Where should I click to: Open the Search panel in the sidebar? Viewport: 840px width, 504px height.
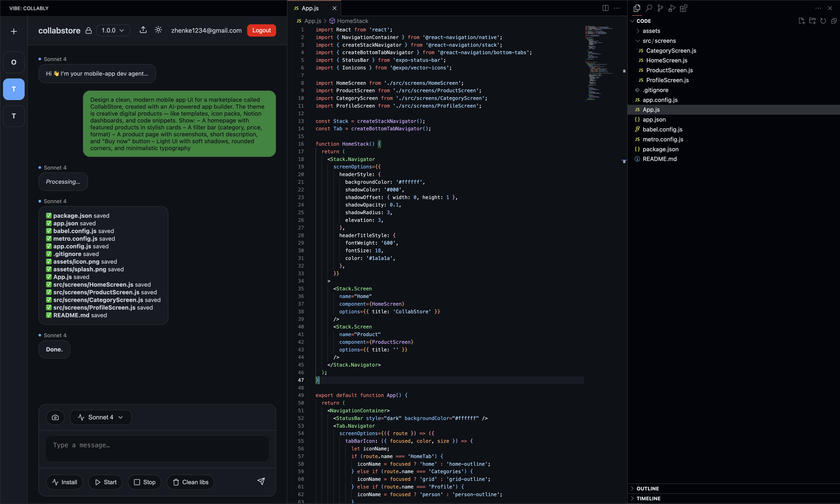pyautogui.click(x=648, y=8)
